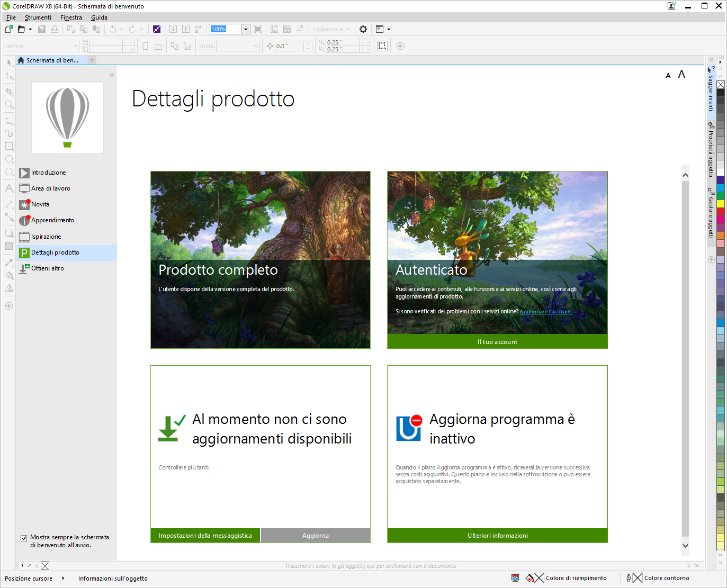Pick the red swatch in color palette

[x=720, y=212]
